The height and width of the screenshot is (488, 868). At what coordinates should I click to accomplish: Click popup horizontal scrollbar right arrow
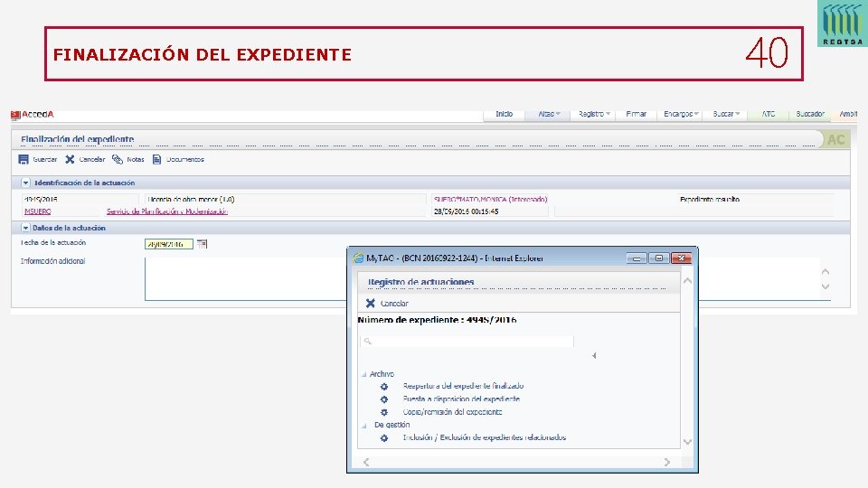[667, 462]
